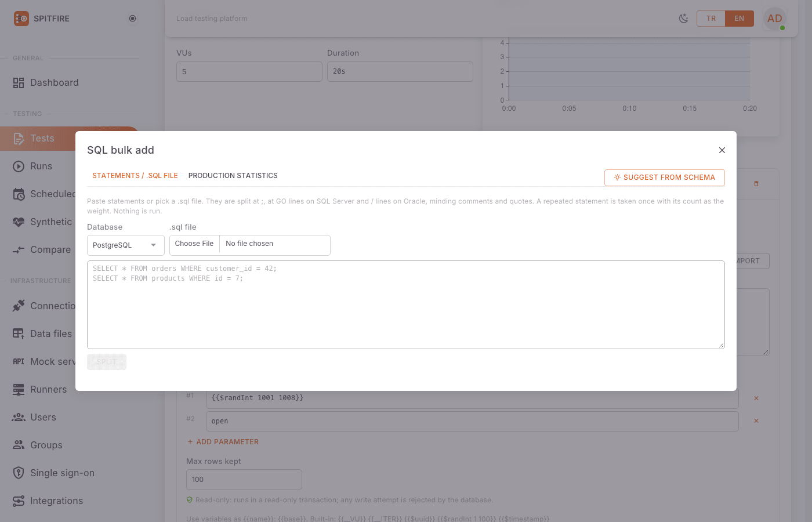Viewport: 812px width, 522px height.
Task: Click the Import button behind dialog
Action: (x=753, y=261)
